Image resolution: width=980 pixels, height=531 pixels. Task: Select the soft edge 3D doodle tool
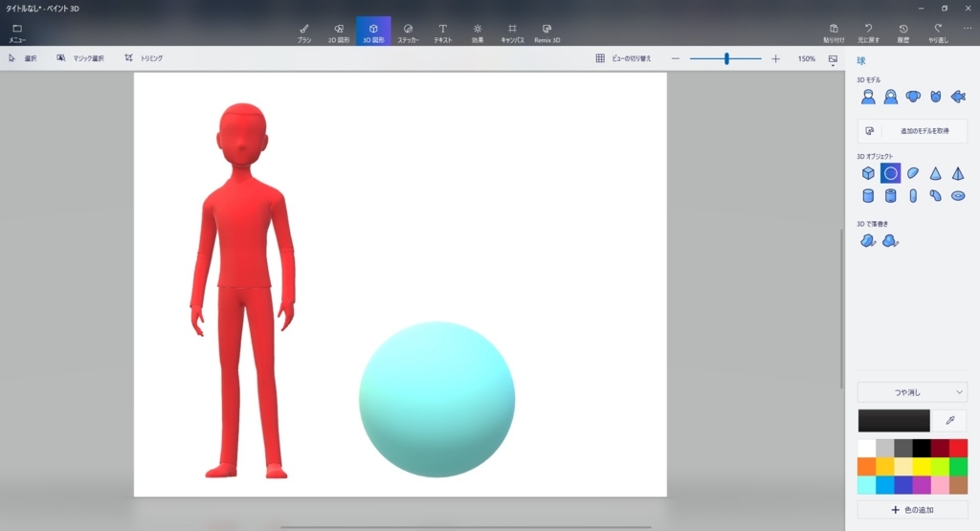[891, 240]
